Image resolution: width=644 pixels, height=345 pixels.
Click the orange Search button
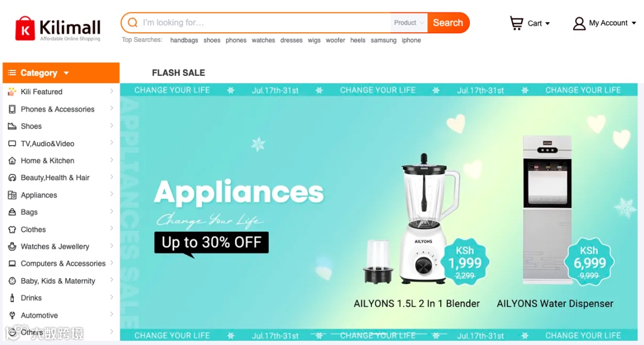pos(448,23)
